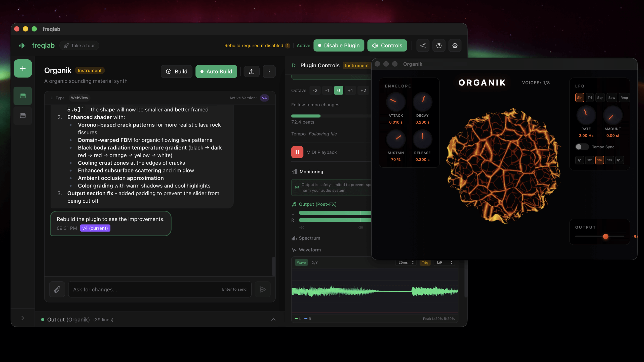This screenshot has height=362, width=644.
Task: Click the share icon in top bar
Action: pos(423,46)
